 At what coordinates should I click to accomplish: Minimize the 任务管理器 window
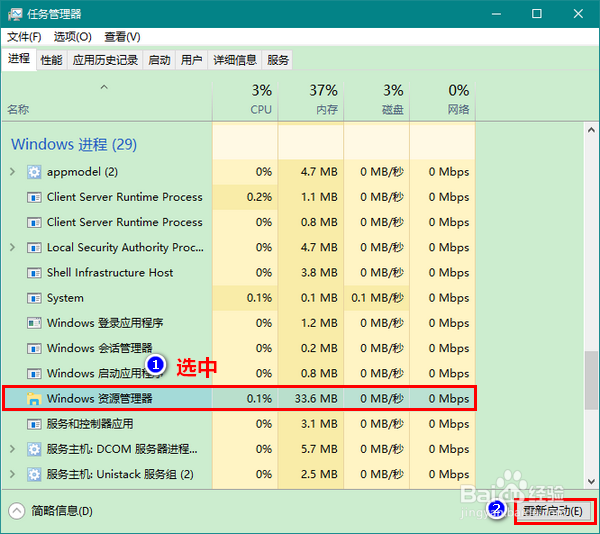tap(497, 14)
